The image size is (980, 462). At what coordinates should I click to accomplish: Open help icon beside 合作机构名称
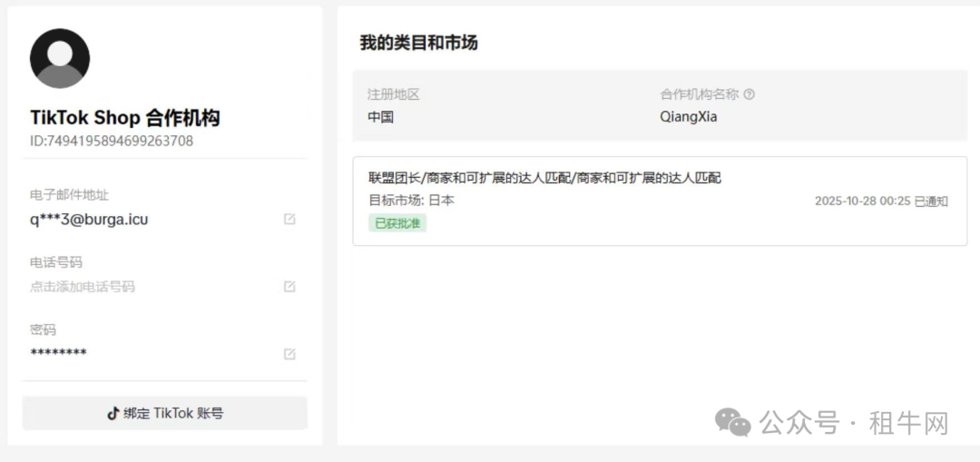click(x=750, y=94)
